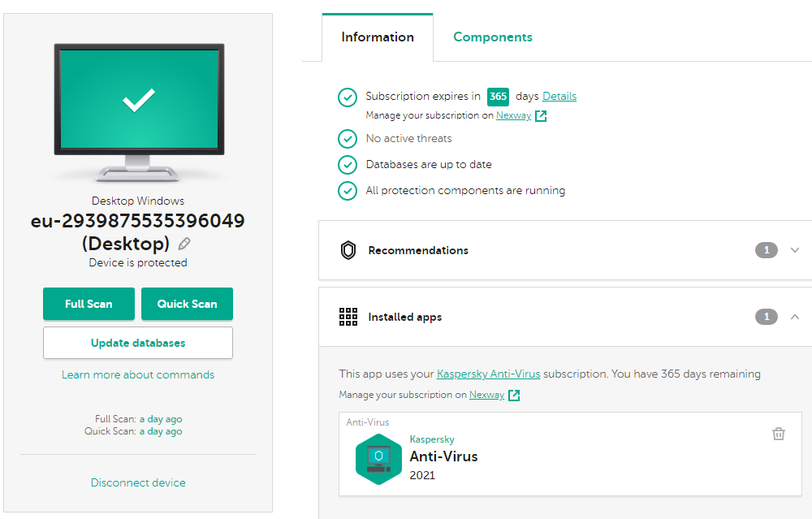Click the protected desktop monitor image
812x519 pixels.
[x=139, y=112]
